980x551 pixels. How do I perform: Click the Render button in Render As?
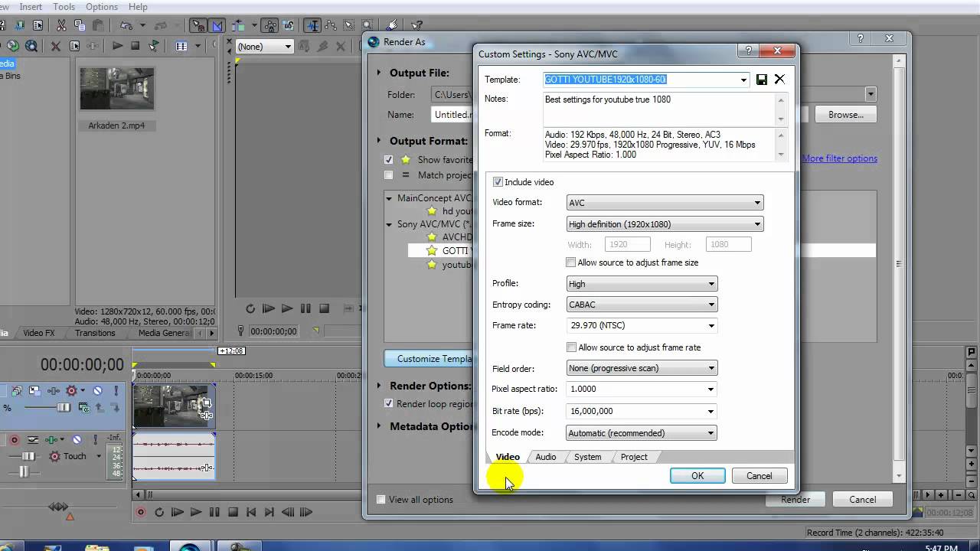click(x=795, y=500)
